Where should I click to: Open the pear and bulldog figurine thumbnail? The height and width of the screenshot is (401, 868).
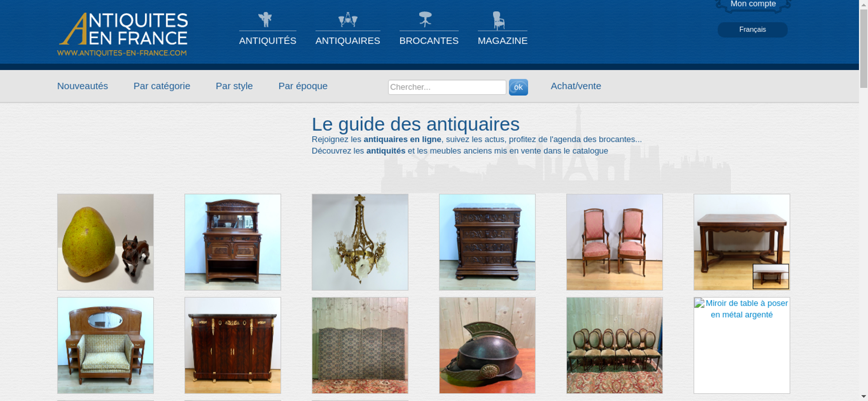click(x=105, y=242)
